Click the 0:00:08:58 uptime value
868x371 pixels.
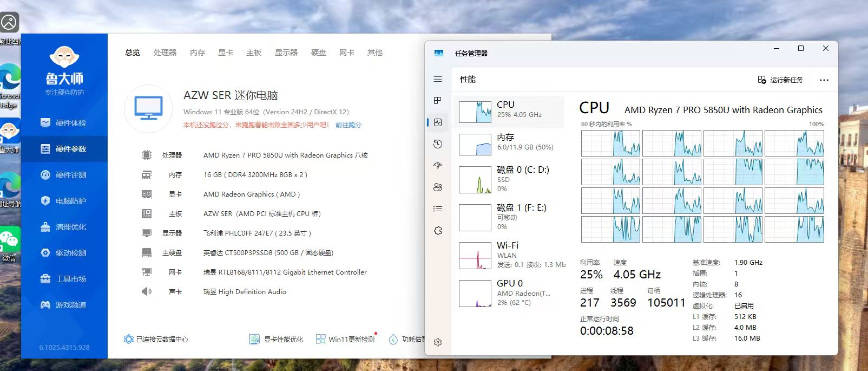pyautogui.click(x=607, y=331)
